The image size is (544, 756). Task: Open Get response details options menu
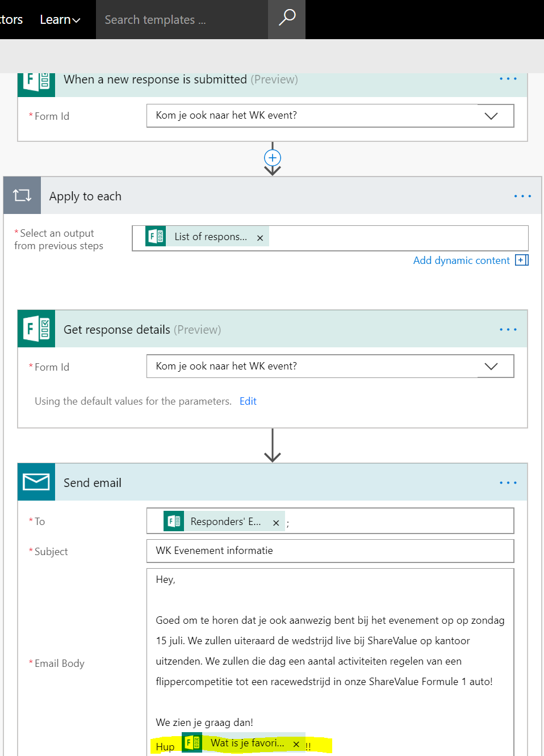tap(508, 330)
